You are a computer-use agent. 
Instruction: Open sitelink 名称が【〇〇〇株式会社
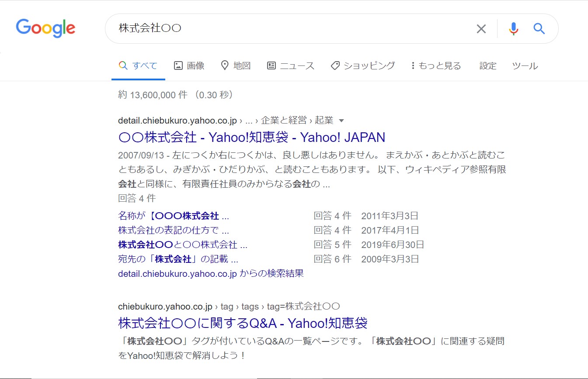coord(174,216)
